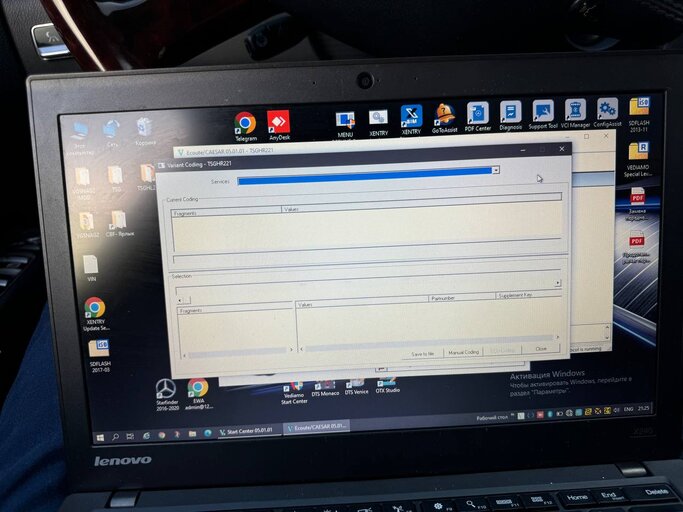
Task: Switch to Ecoute/CAESAR taskbar item
Action: [x=316, y=427]
